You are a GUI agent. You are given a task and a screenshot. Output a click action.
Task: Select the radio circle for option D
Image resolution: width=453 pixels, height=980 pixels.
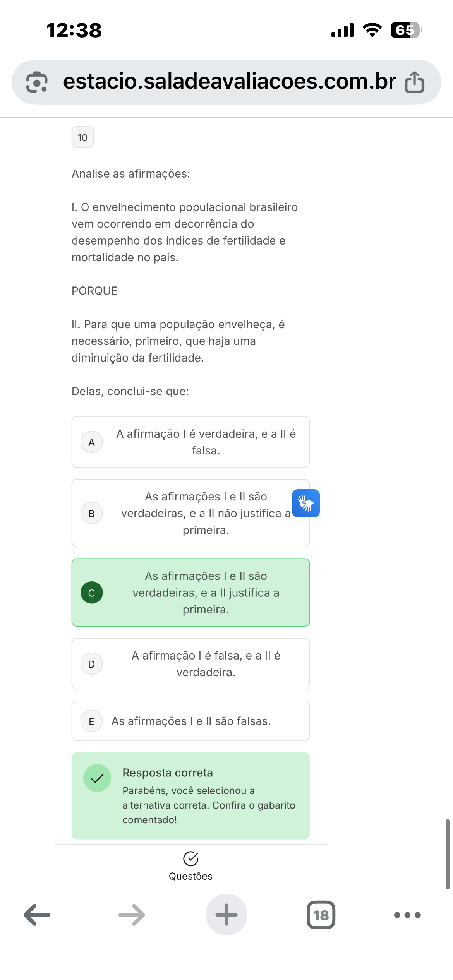[x=92, y=664]
